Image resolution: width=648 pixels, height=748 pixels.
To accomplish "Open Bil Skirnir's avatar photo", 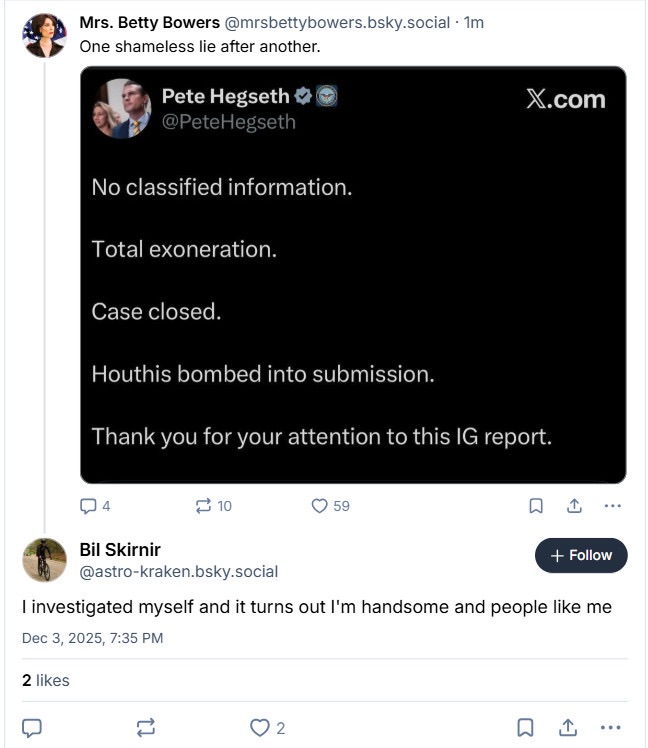I will click(44, 559).
